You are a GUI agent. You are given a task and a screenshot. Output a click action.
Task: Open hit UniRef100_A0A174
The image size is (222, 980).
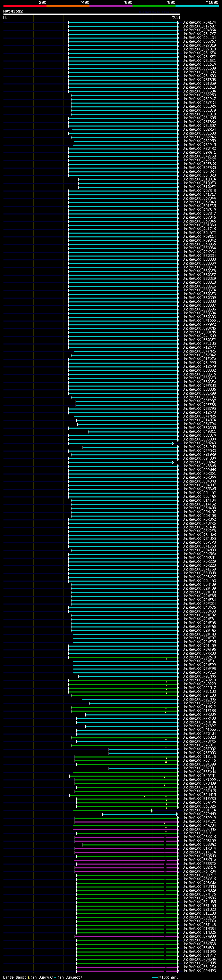click(x=199, y=23)
